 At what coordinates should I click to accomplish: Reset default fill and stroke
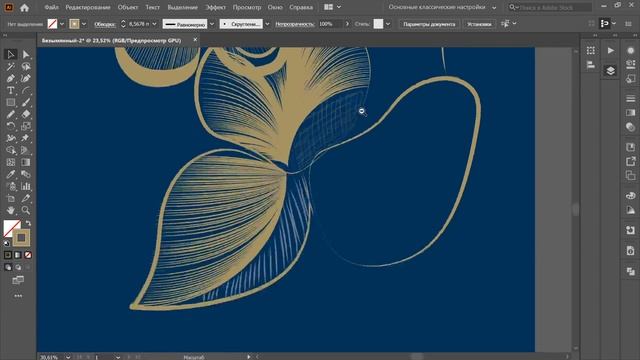click(x=7, y=243)
